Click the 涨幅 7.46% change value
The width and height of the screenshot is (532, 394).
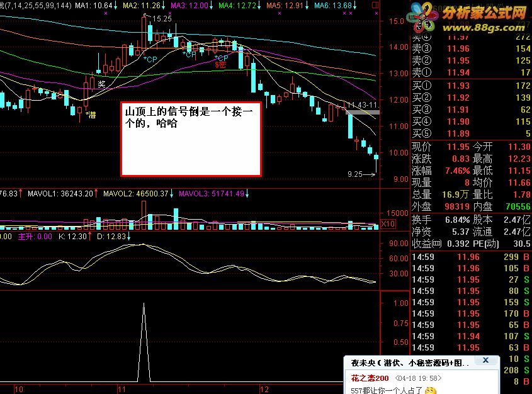pos(457,171)
